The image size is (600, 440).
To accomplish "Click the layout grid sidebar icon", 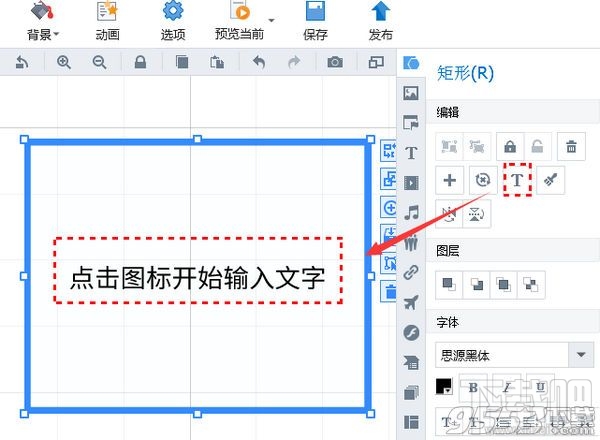I will point(411,422).
